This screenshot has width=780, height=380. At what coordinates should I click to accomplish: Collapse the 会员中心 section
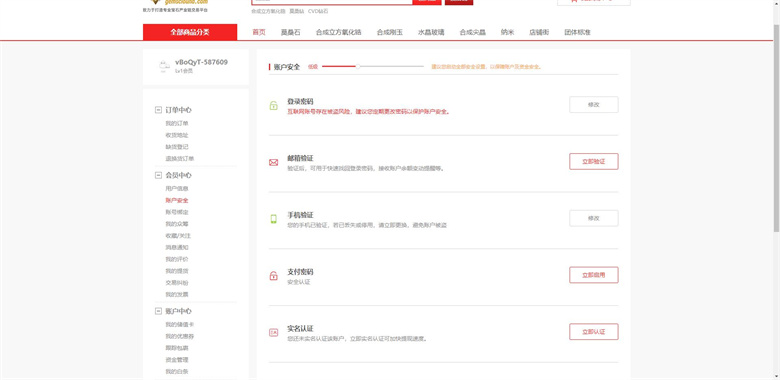(158, 175)
